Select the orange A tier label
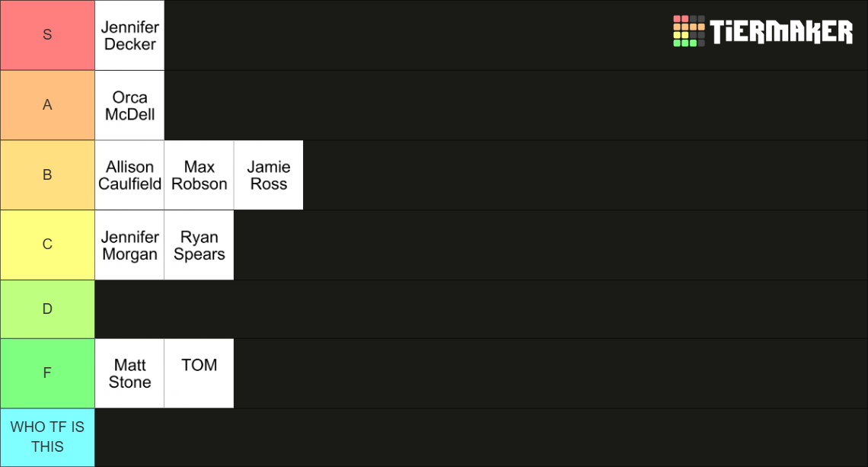The height and width of the screenshot is (467, 868). pos(47,105)
